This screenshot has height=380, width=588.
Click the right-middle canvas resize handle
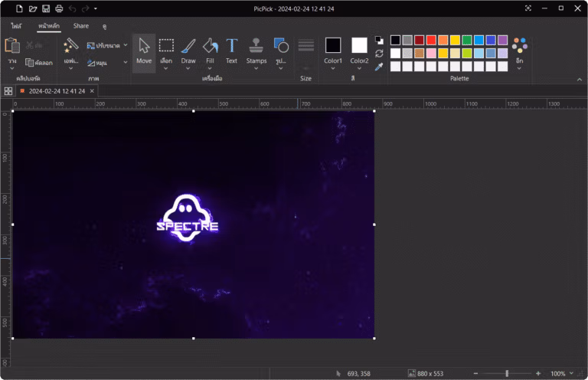374,224
